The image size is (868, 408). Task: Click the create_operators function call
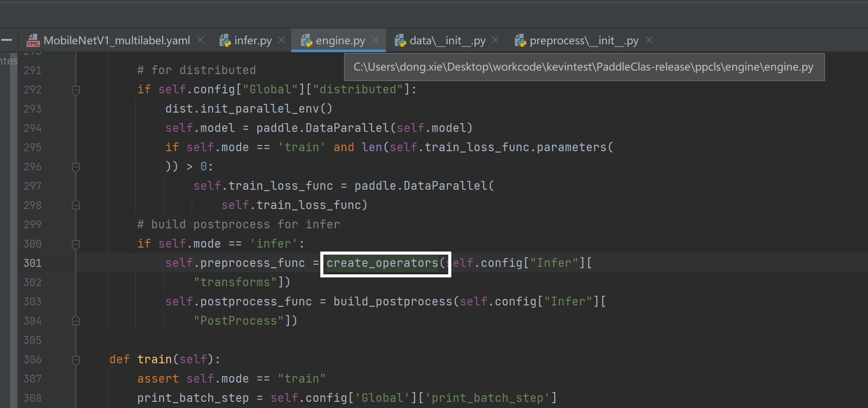click(x=383, y=263)
